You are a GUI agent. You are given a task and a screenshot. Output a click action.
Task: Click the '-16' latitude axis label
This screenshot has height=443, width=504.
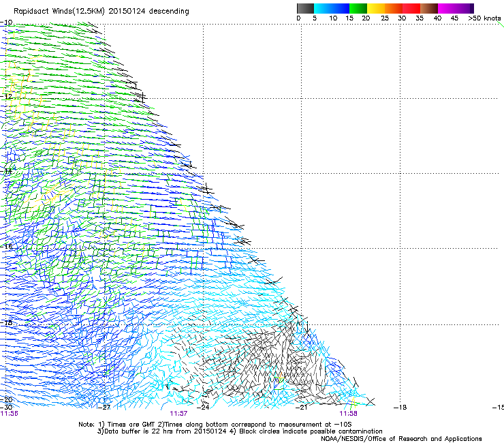click(6, 246)
